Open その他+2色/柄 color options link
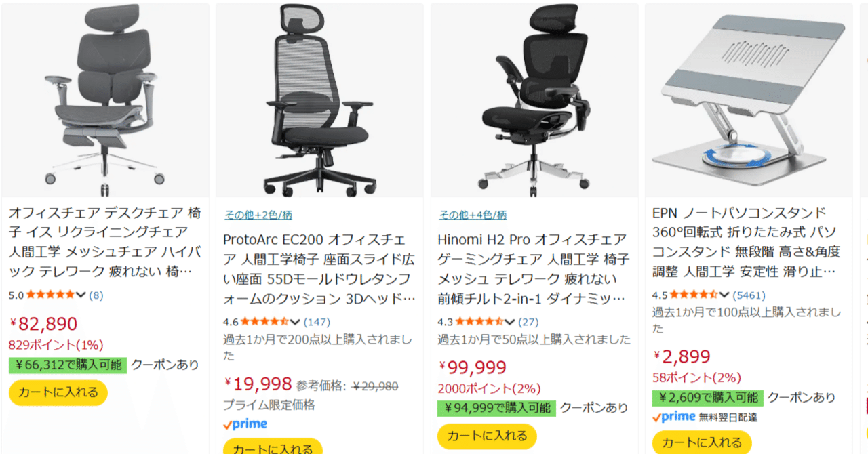This screenshot has width=868, height=454. tap(258, 215)
